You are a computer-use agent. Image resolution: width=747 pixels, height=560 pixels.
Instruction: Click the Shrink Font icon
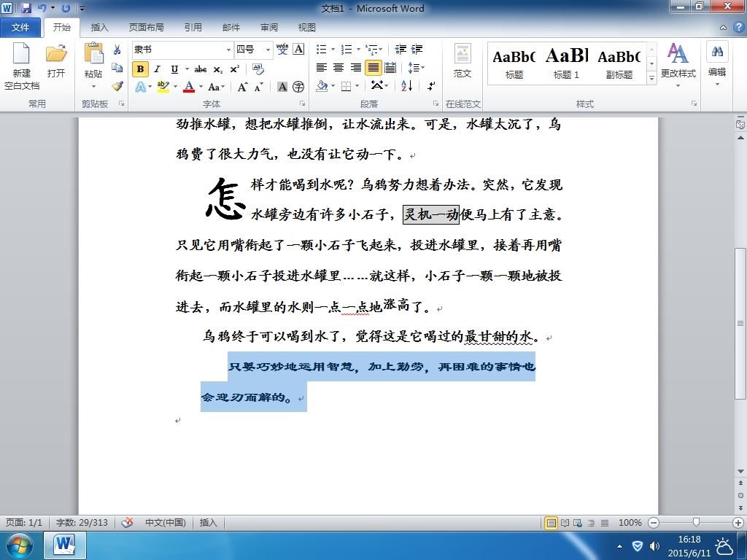(x=259, y=87)
